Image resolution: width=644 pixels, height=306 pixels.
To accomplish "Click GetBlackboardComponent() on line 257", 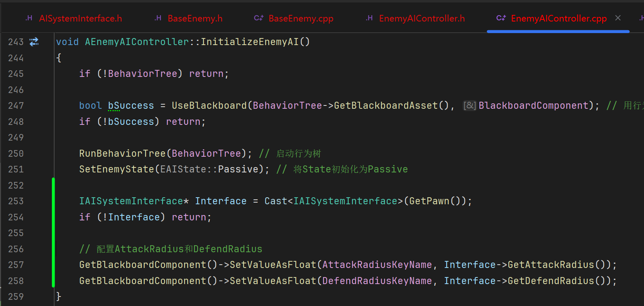I will tap(148, 265).
